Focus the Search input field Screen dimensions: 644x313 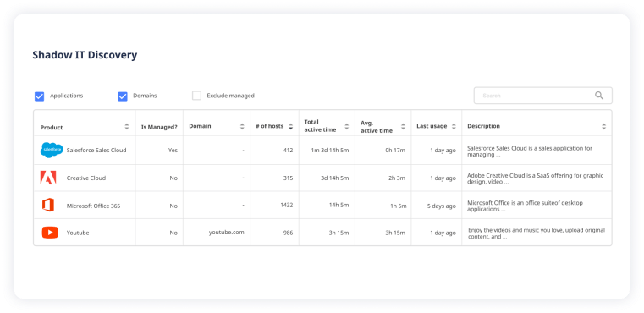tap(543, 96)
